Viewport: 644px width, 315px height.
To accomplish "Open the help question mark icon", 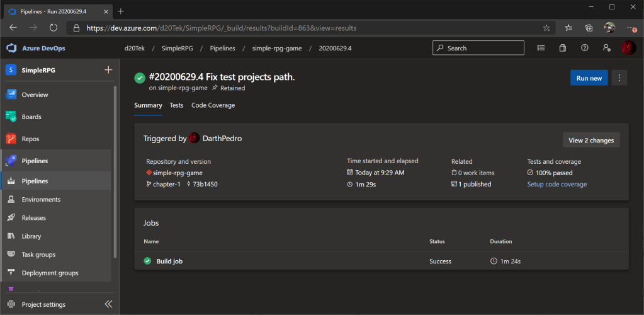I will pos(584,48).
